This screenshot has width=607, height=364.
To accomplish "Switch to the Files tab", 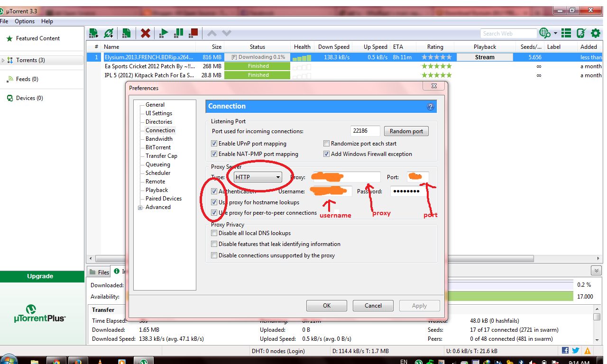I will tap(99, 272).
